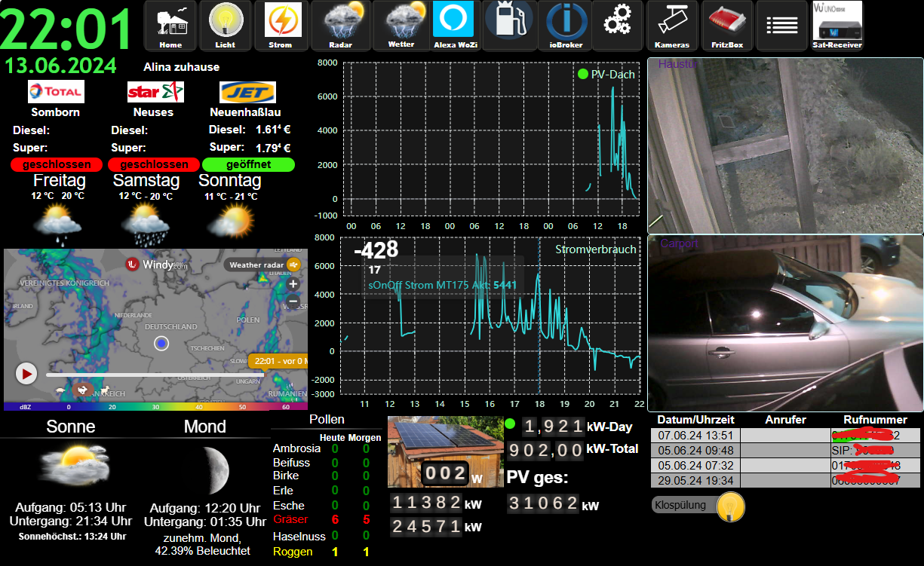Click the kW-Day counter value

click(553, 427)
